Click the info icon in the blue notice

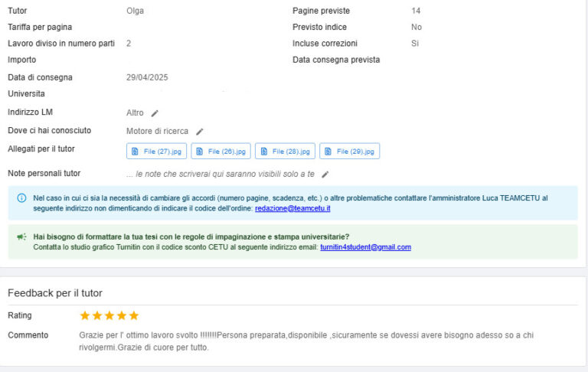(x=21, y=198)
